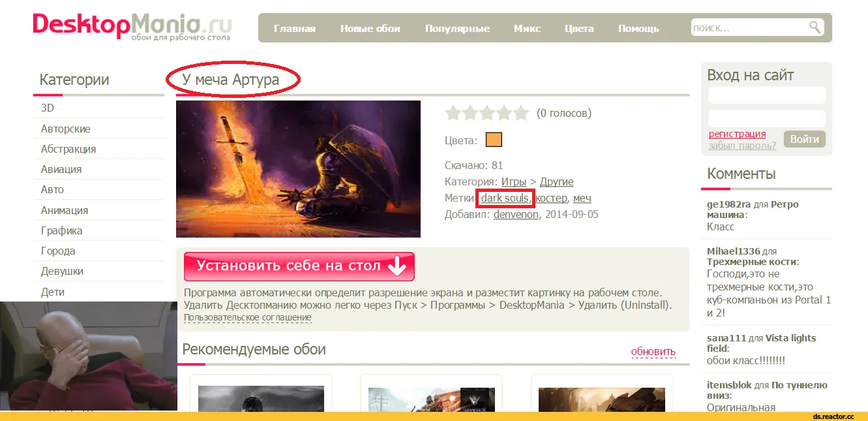Open the Игры category link
The height and width of the screenshot is (421, 868).
514,181
